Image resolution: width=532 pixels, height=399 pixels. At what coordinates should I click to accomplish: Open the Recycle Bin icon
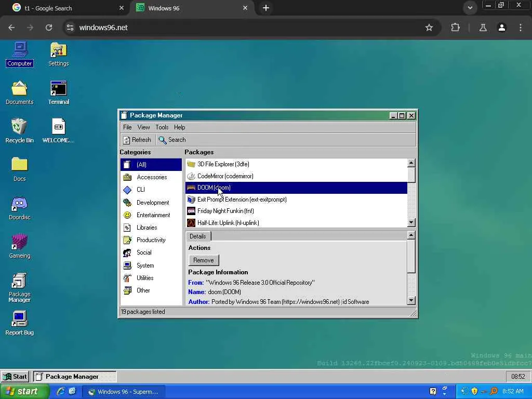pos(19,131)
